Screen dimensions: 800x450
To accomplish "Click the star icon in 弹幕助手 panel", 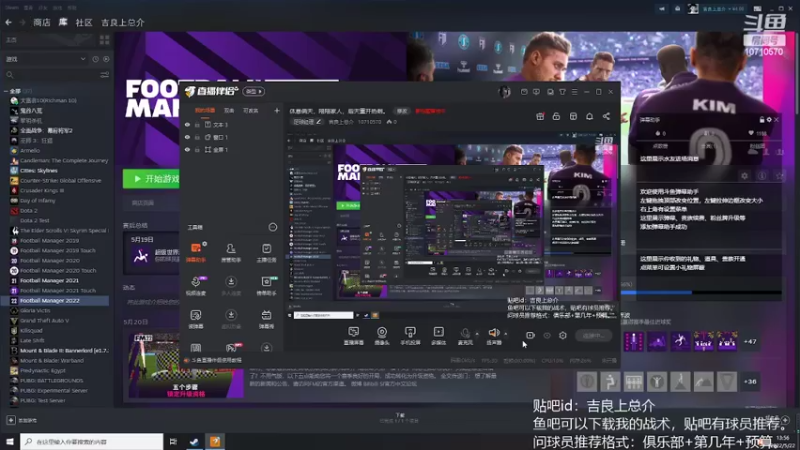I will tap(779, 176).
